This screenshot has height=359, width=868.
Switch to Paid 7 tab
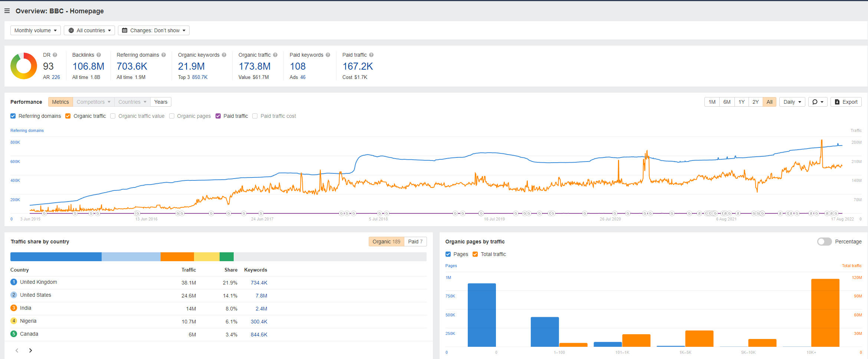click(x=415, y=242)
